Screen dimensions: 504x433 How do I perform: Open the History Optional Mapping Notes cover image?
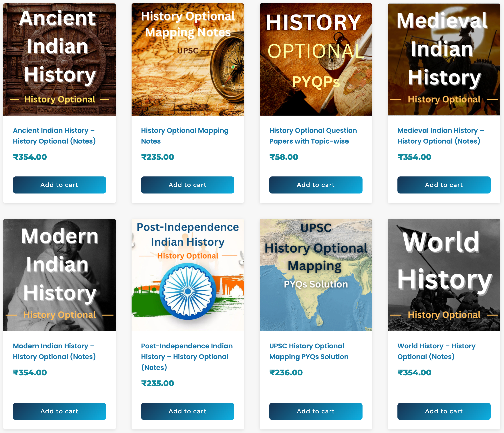188,59
